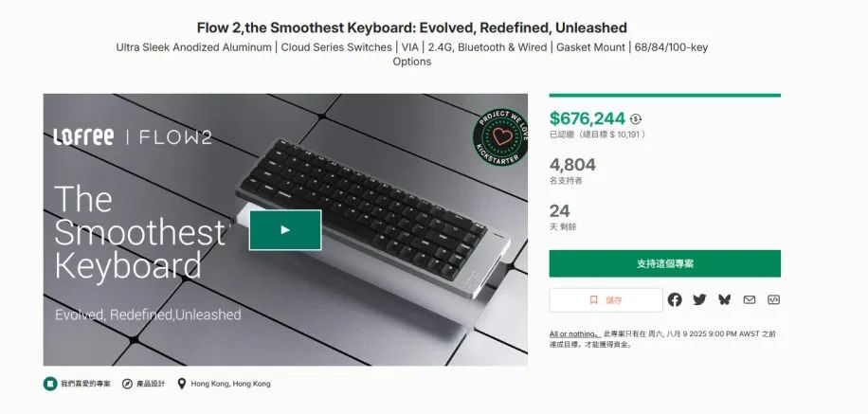The width and height of the screenshot is (868, 414).
Task: Click the compass icon beside 產品設計
Action: coord(127,384)
